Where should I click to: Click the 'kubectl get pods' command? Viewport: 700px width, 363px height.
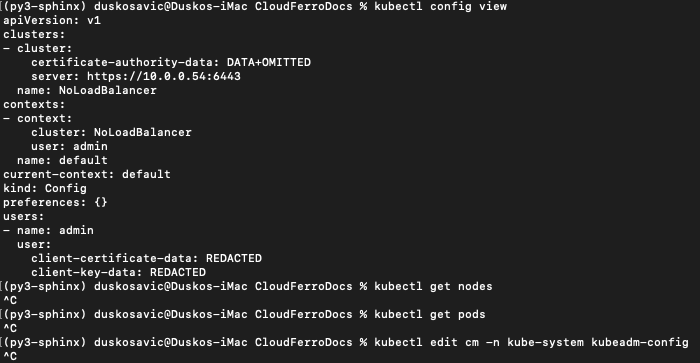pos(430,314)
